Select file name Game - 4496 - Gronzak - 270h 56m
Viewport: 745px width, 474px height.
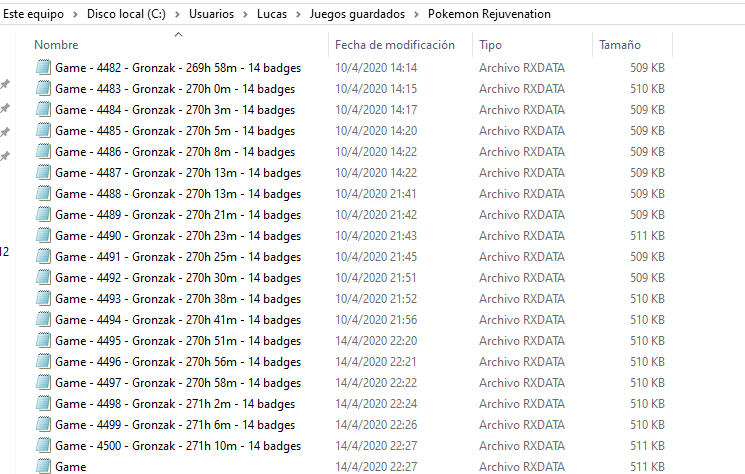[x=178, y=362]
